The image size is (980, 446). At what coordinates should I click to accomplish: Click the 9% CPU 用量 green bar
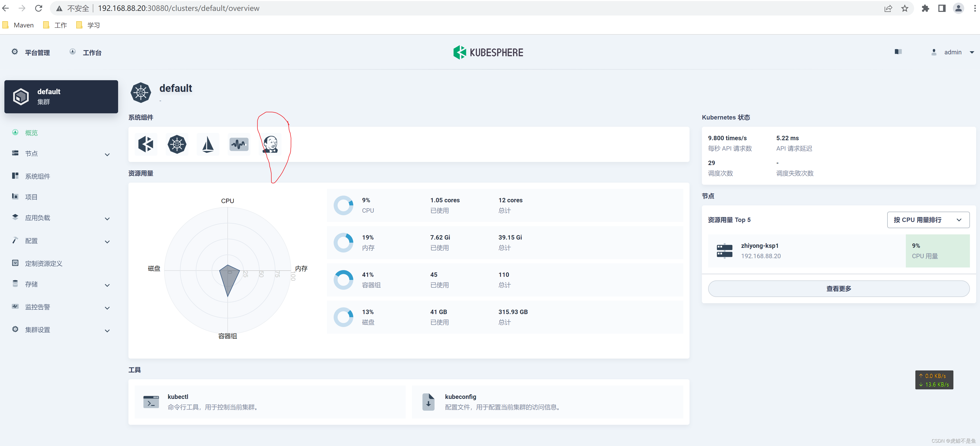(x=937, y=251)
